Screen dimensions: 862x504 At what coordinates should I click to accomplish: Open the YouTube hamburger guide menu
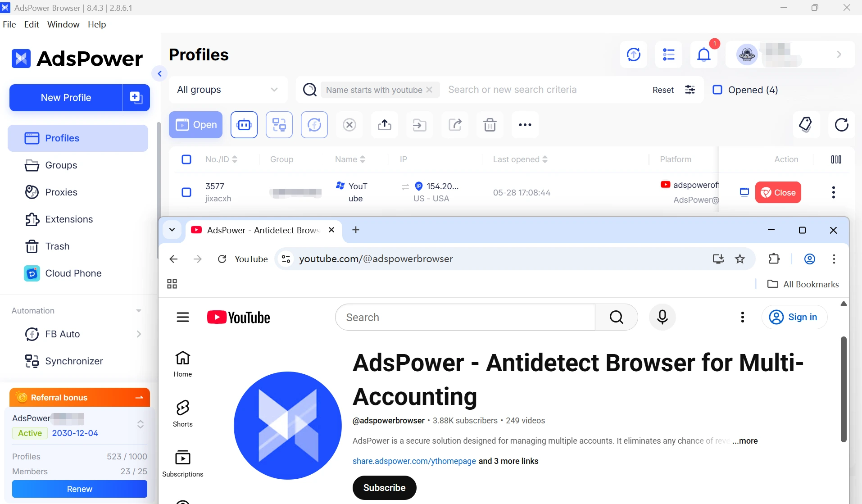click(x=183, y=317)
